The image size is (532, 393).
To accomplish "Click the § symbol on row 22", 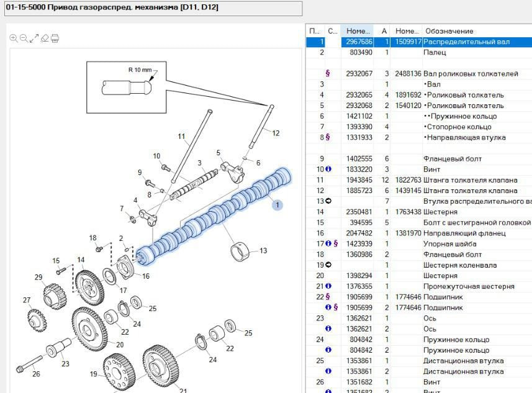I will point(328,297).
